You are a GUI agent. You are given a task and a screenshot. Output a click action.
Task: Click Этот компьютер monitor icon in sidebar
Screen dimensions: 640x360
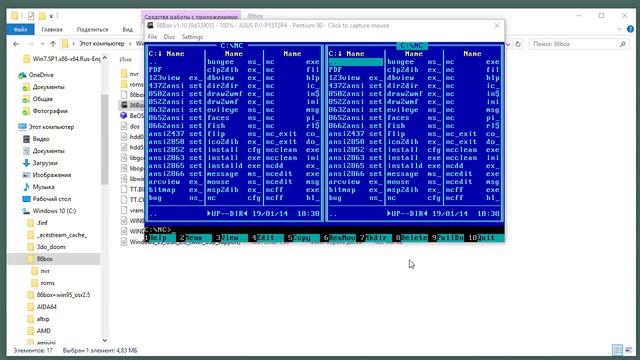tap(22, 127)
